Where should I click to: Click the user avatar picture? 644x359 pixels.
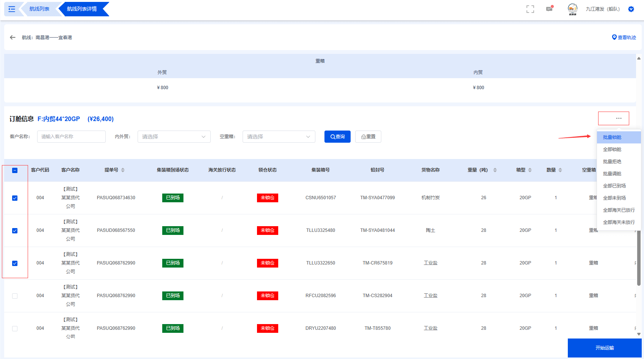[572, 9]
